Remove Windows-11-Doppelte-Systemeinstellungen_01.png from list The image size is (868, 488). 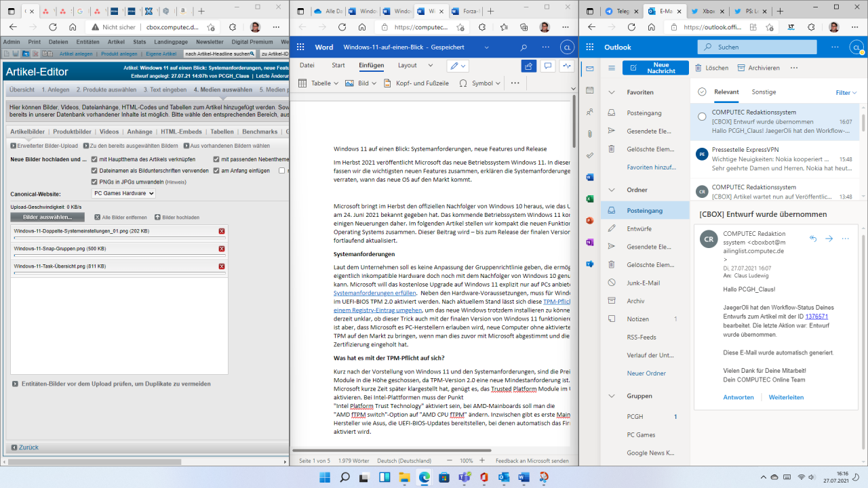tap(222, 231)
